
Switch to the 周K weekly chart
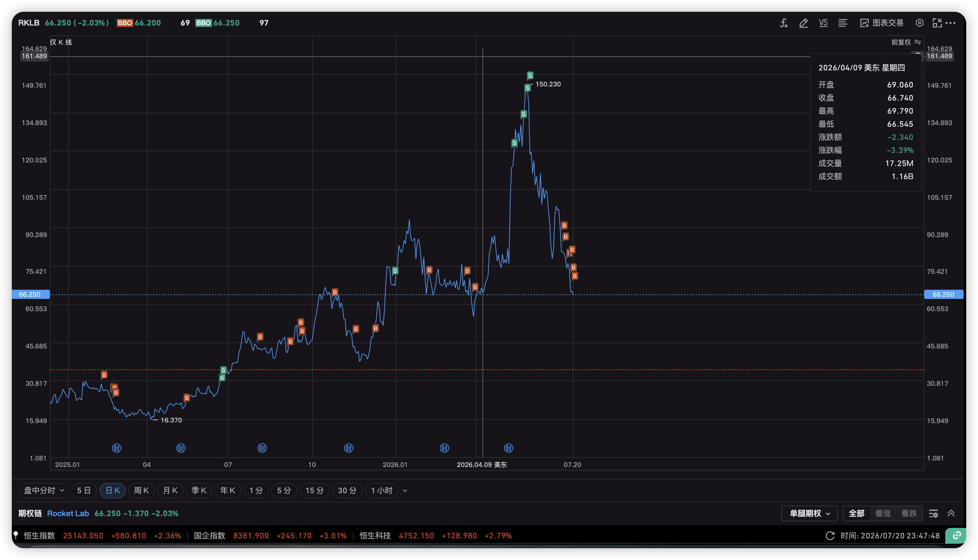(x=141, y=490)
